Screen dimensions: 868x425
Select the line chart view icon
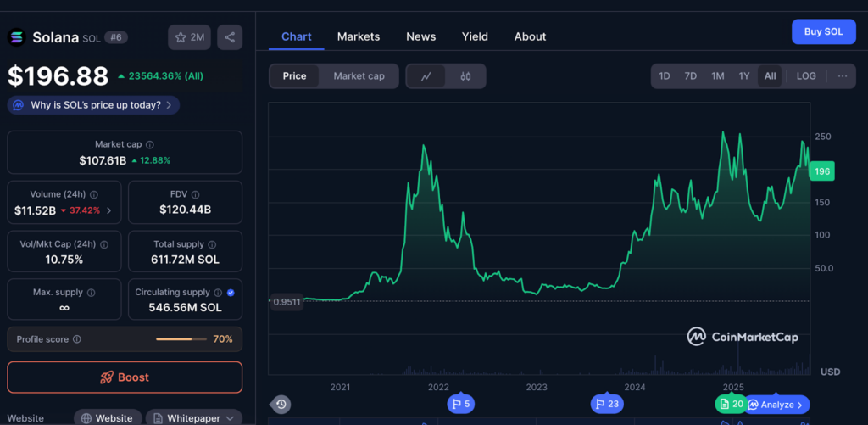coord(426,76)
